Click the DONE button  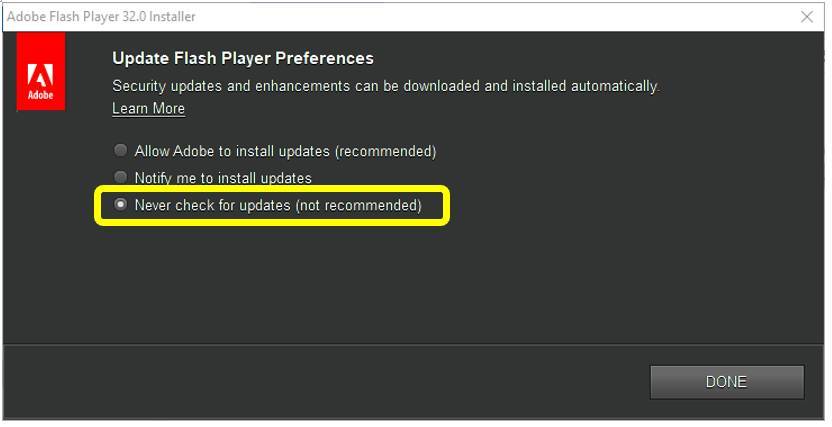click(x=727, y=382)
